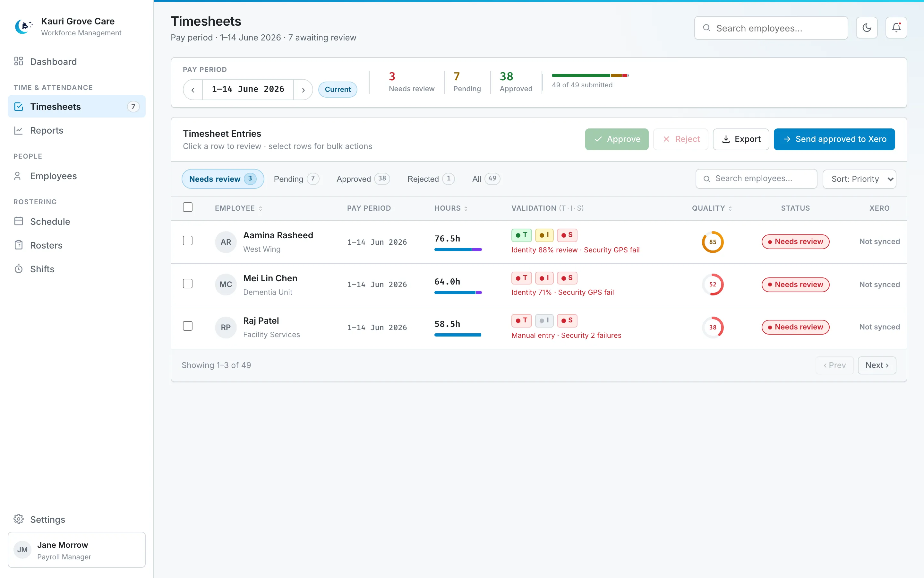Send approved timesheets to Xero
The height and width of the screenshot is (578, 924).
tap(834, 139)
